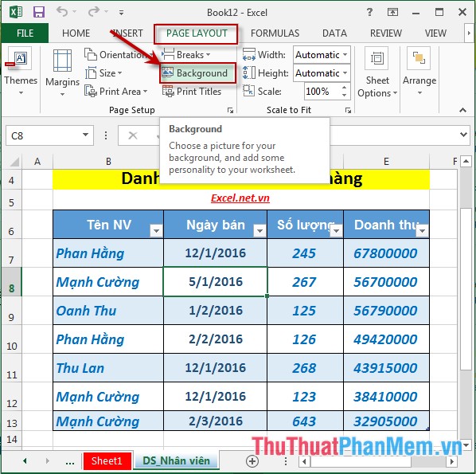Open the Arrange menu
Viewport: 476px width, 474px height.
[419, 72]
